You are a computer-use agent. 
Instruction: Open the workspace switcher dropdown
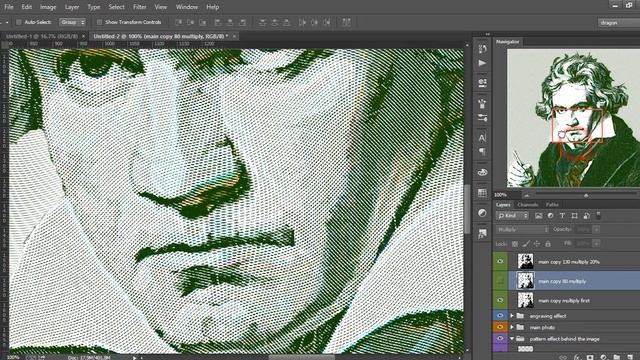click(619, 22)
